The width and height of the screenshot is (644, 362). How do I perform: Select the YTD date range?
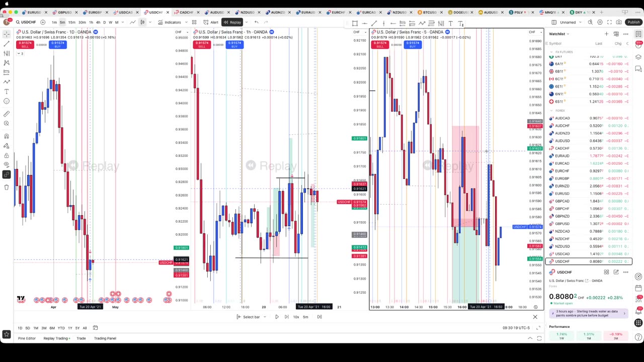[x=61, y=328]
